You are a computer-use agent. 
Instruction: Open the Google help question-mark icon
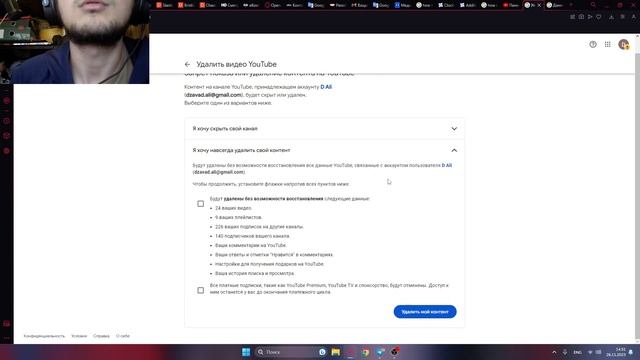tap(593, 44)
